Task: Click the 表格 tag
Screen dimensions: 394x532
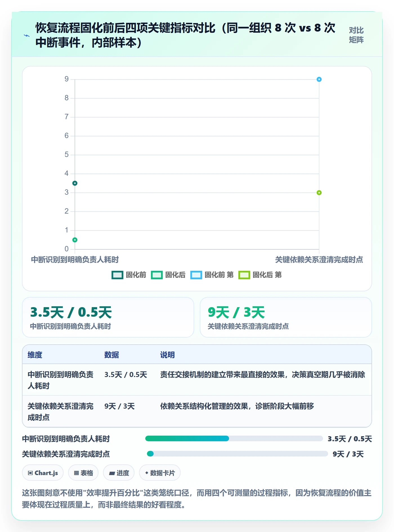Action: (83, 473)
